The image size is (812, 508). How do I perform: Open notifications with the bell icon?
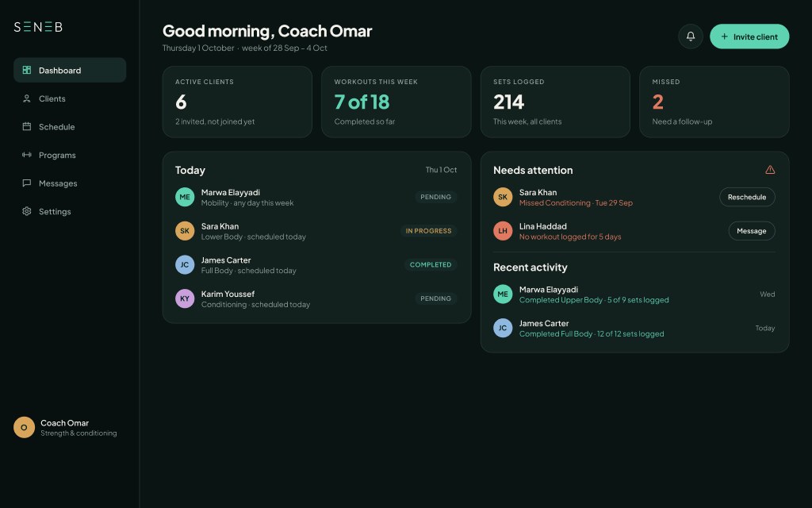pos(691,37)
